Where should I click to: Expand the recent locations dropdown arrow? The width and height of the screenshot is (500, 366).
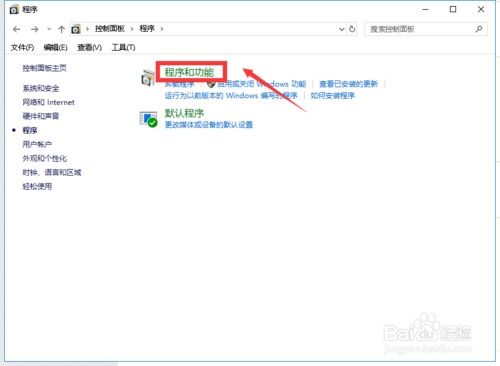click(49, 29)
